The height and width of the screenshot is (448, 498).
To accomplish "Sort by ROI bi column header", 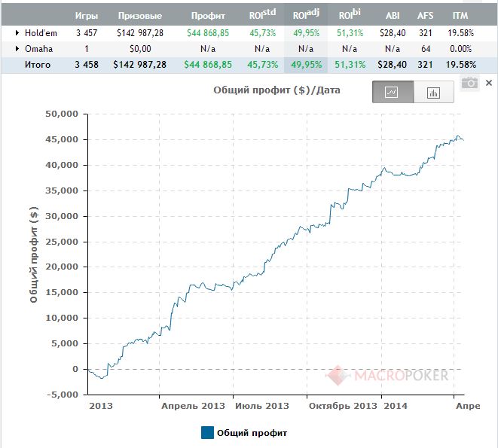I will (x=350, y=14).
